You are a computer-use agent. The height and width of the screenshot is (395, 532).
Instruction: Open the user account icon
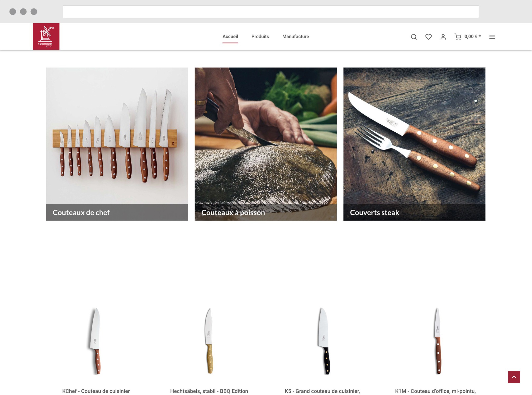pos(443,37)
